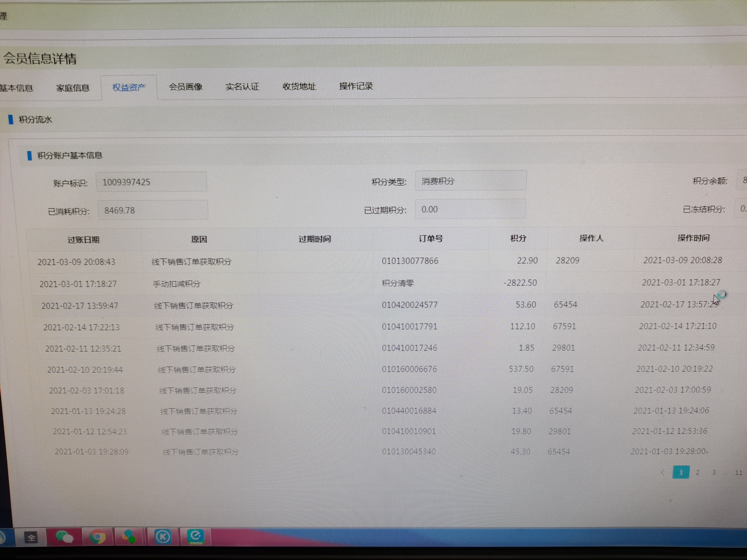This screenshot has width=747, height=560.
Task: Click the blue K music taskbar icon
Action: 163,537
